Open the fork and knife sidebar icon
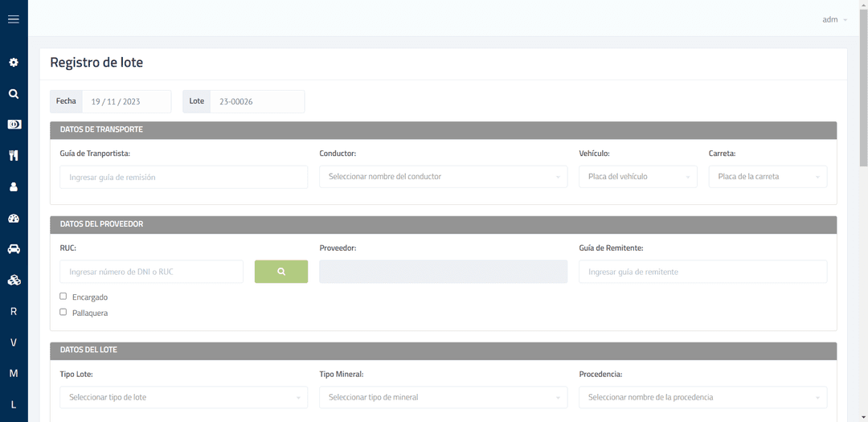The image size is (868, 422). pos(14,156)
